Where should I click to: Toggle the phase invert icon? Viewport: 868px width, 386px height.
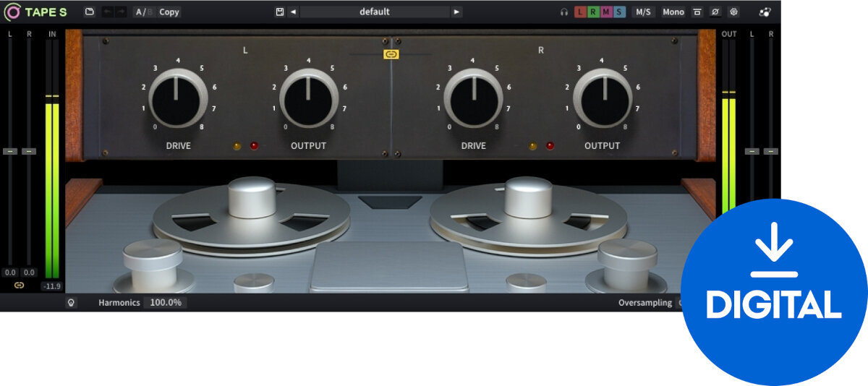click(x=715, y=12)
